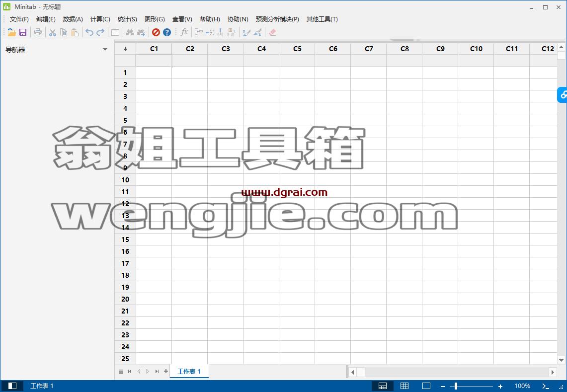567x392 pixels.
Task: Open the 帮助(H) menu
Action: 210,19
